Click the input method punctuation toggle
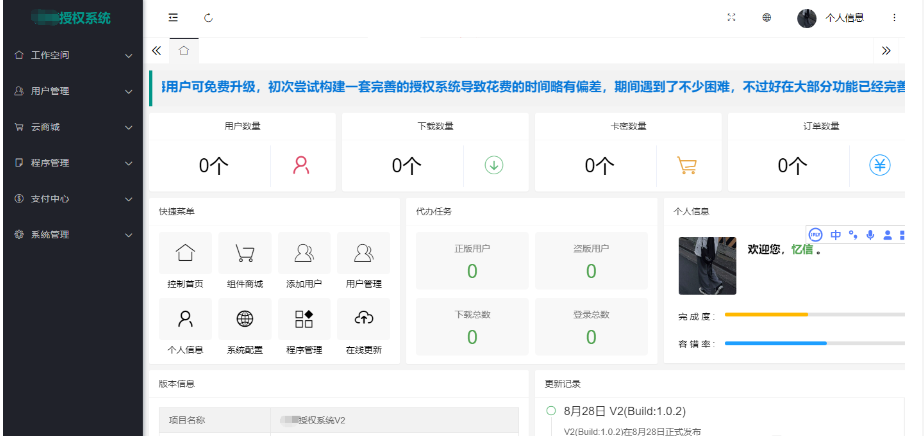Image resolution: width=924 pixels, height=436 pixels. 853,234
